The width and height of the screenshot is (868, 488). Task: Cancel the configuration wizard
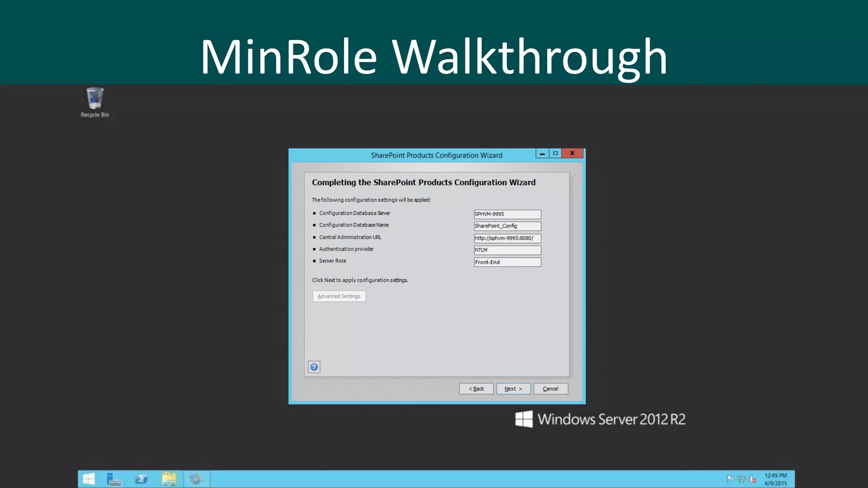551,388
